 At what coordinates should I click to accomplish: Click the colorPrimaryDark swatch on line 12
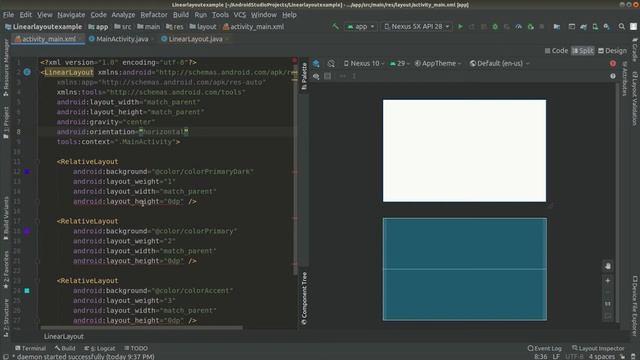pyautogui.click(x=27, y=171)
